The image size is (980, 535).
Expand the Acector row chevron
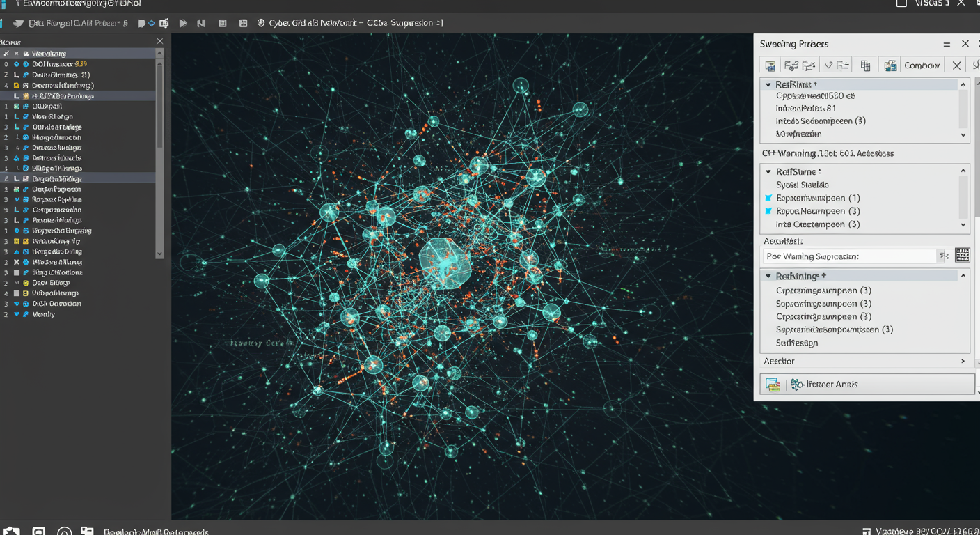click(963, 361)
